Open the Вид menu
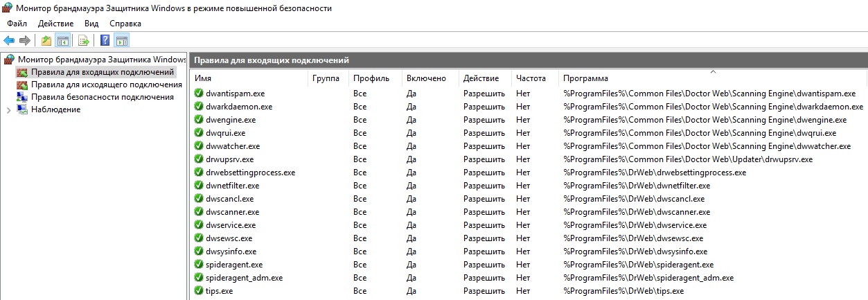The image size is (868, 300). click(91, 24)
